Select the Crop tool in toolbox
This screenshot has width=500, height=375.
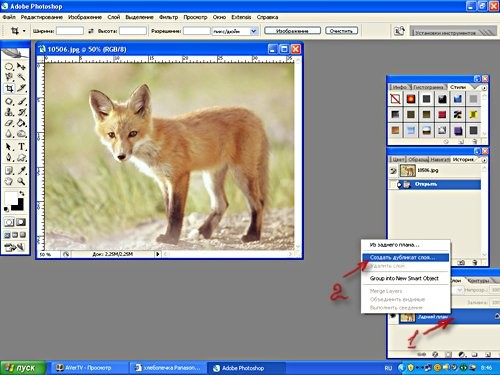click(x=9, y=88)
